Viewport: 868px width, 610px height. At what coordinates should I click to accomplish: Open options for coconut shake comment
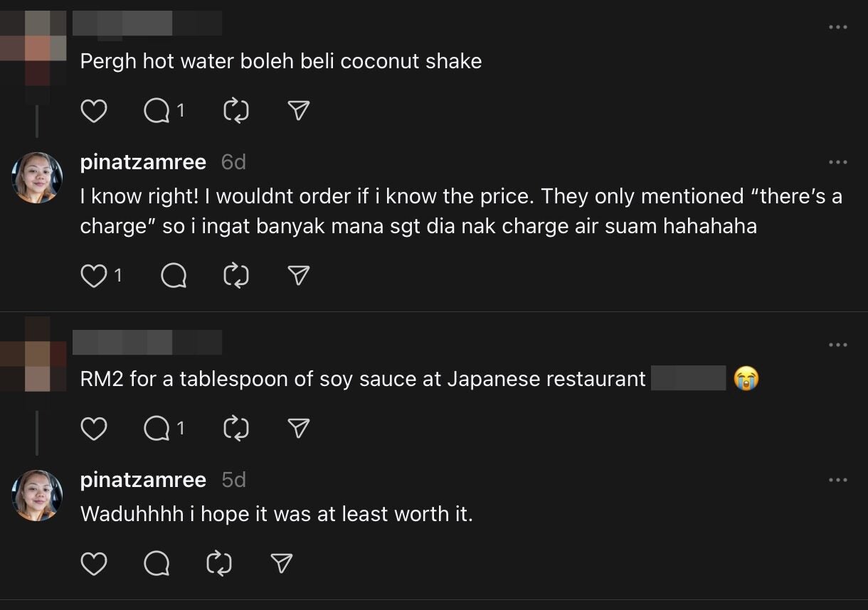[837, 28]
